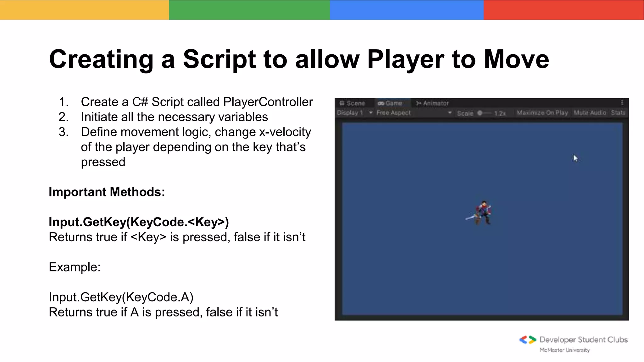Click the Developer Student Clubs logo
This screenshot has width=644, height=362.
527,340
